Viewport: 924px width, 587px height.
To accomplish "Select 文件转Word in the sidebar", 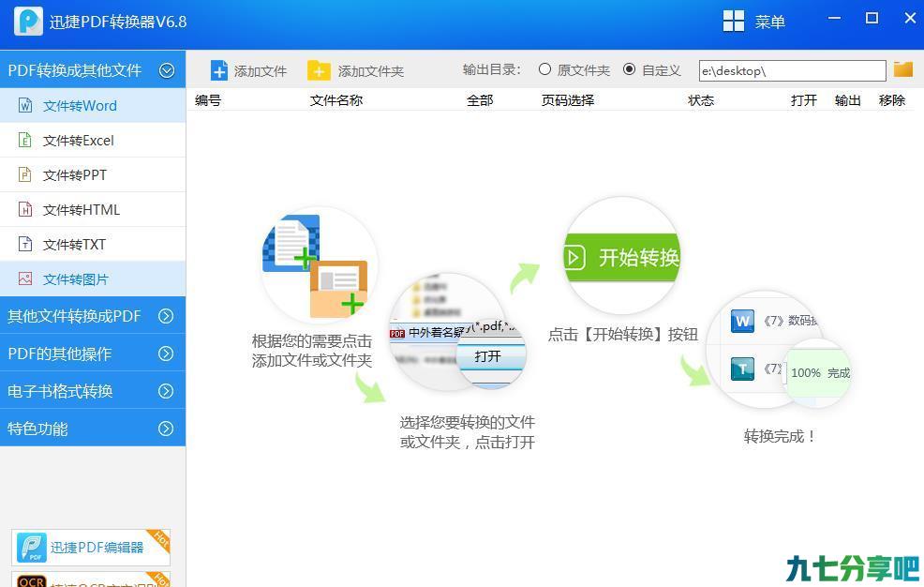I will coord(93,106).
